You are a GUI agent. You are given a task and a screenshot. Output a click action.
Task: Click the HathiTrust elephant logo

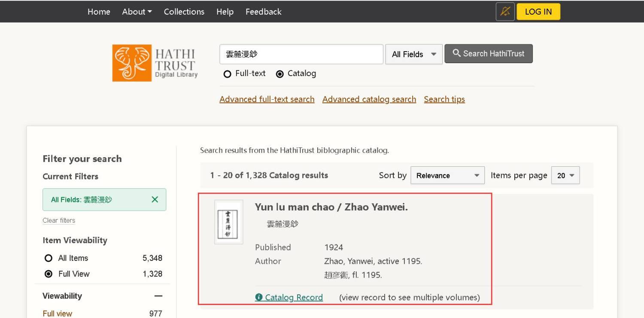coord(132,63)
